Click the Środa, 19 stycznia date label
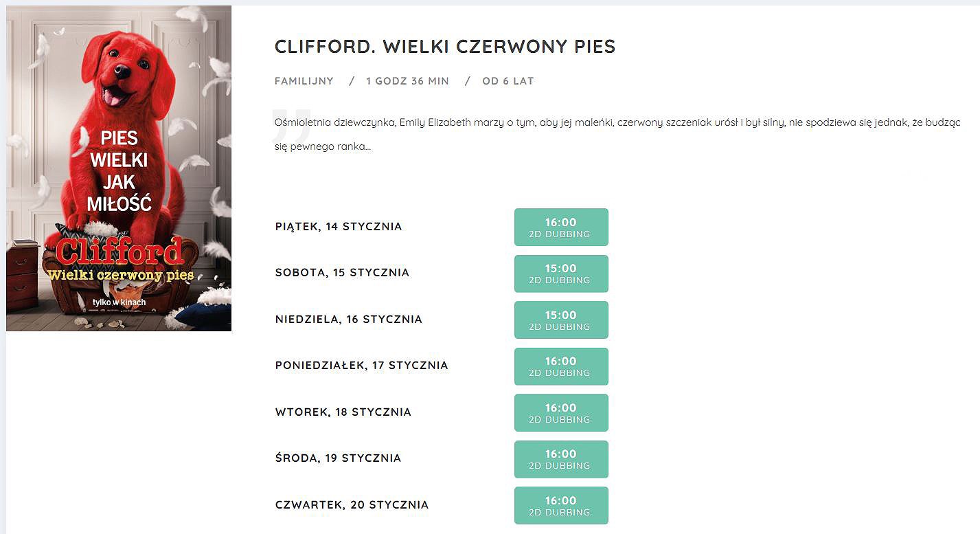Screen dimensions: 980x534 [x=338, y=458]
